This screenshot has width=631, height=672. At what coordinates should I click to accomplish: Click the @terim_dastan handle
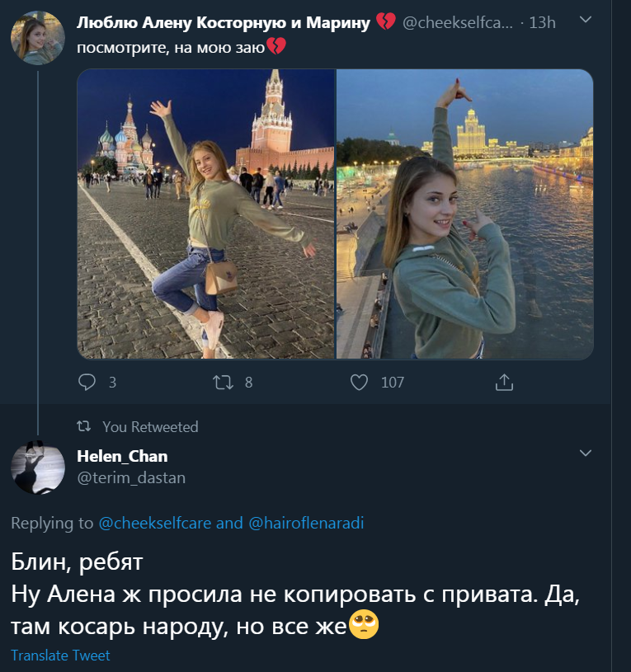(131, 477)
